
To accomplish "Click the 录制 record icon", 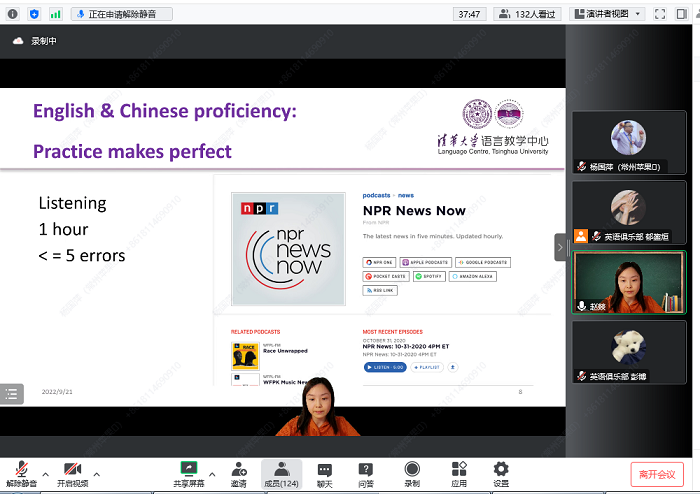I will (x=412, y=471).
